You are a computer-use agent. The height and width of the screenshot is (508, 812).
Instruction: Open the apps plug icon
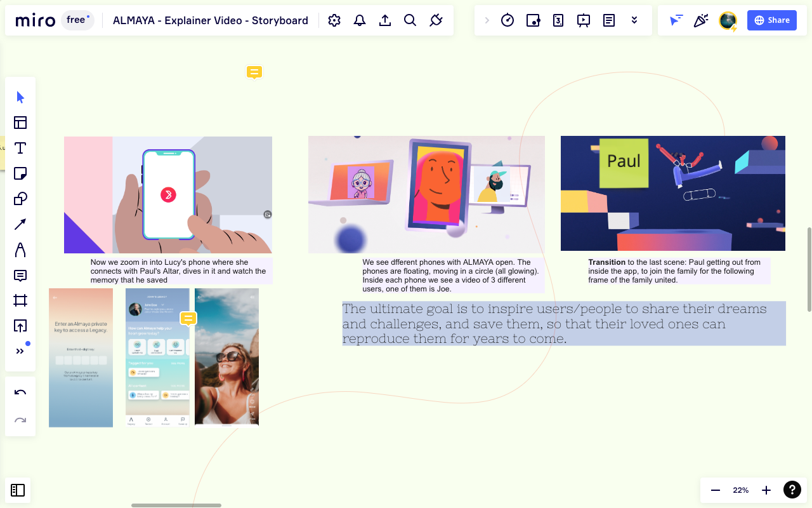pyautogui.click(x=436, y=20)
